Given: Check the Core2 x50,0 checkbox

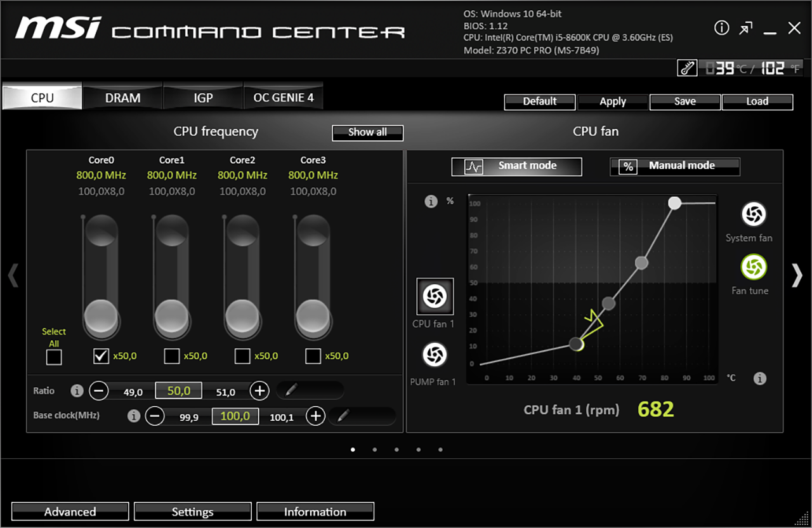Looking at the screenshot, I should pyautogui.click(x=242, y=356).
